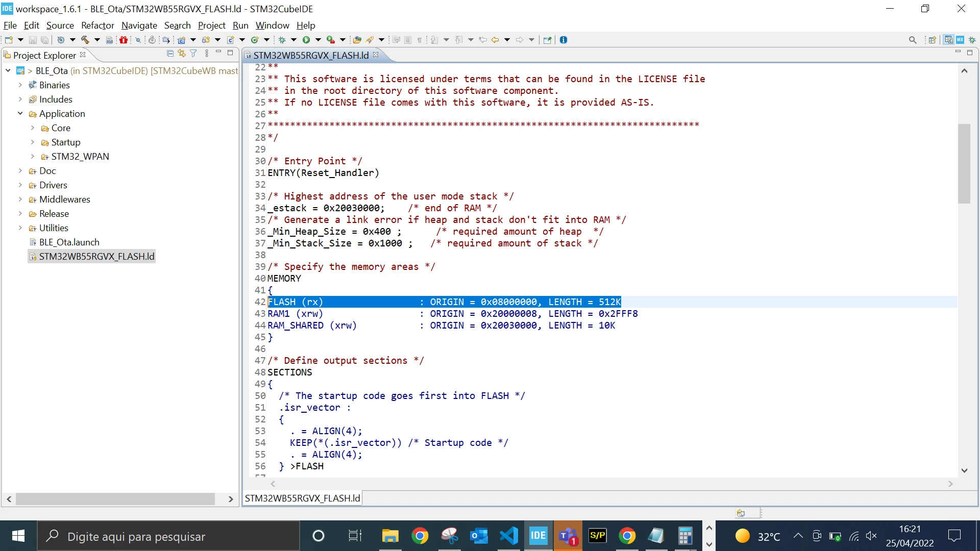Switch to the MX Device Configuration perspective
980x551 pixels.
pos(960,40)
